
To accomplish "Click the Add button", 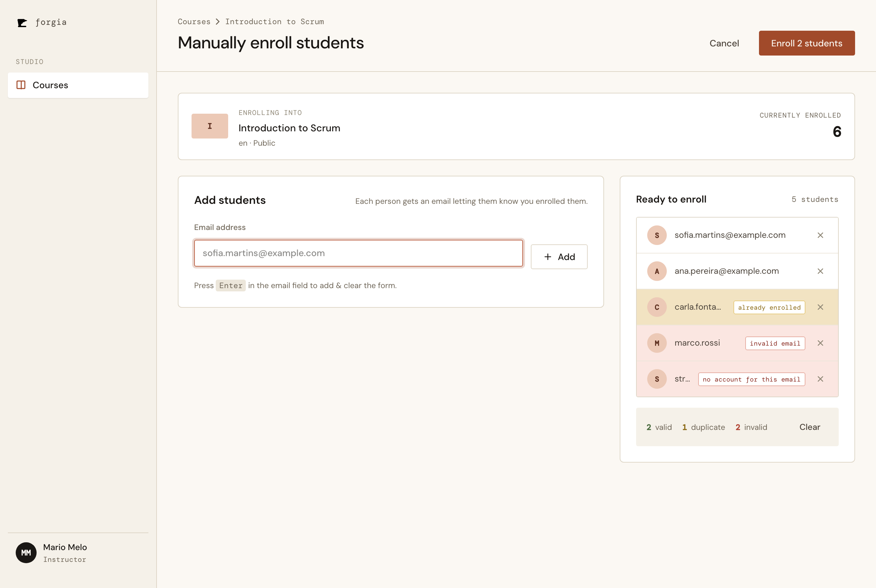I will click(x=559, y=257).
